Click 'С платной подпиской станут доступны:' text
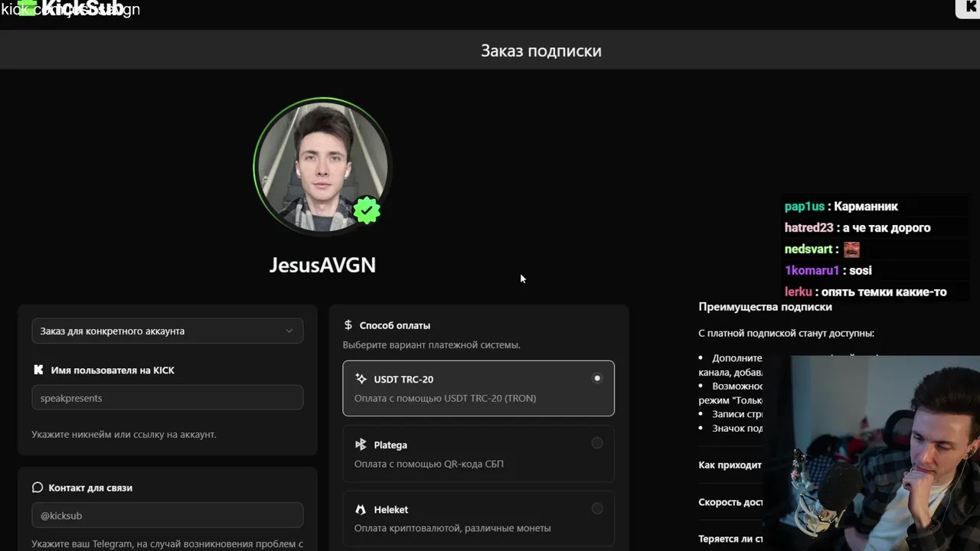This screenshot has width=980, height=551. pos(786,334)
